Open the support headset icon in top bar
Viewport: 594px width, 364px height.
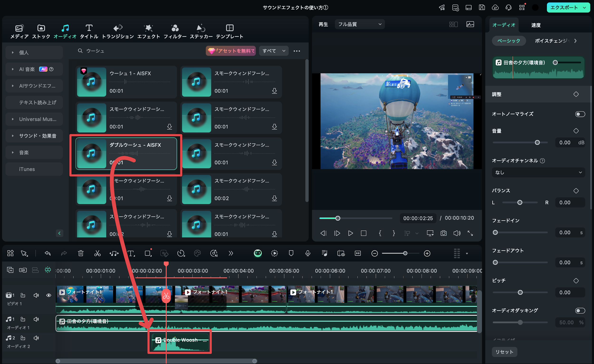508,7
